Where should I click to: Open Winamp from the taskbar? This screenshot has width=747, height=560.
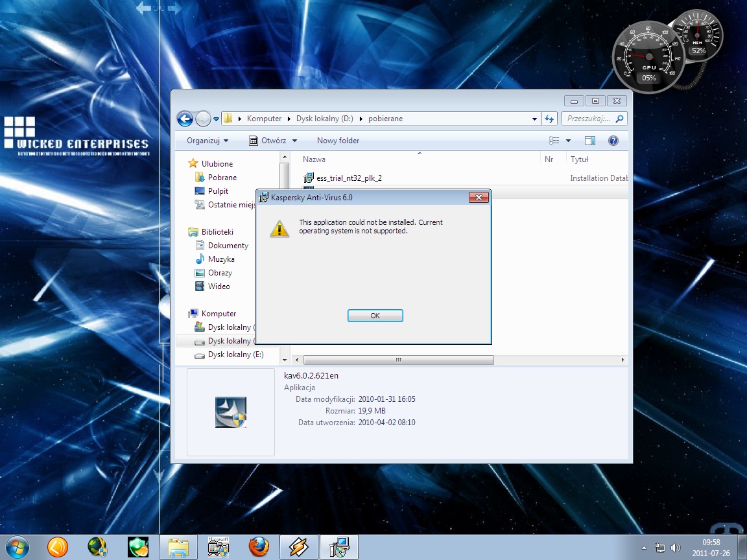299,547
